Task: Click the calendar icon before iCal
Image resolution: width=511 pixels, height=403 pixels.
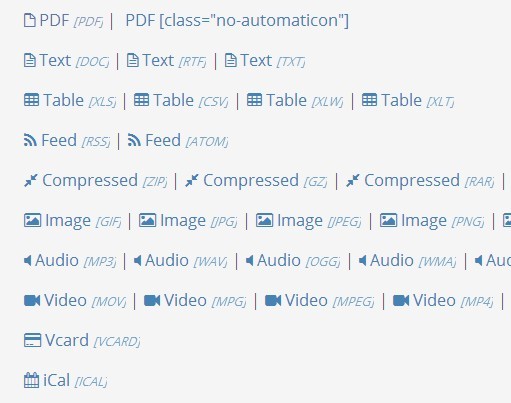Action: 31,380
